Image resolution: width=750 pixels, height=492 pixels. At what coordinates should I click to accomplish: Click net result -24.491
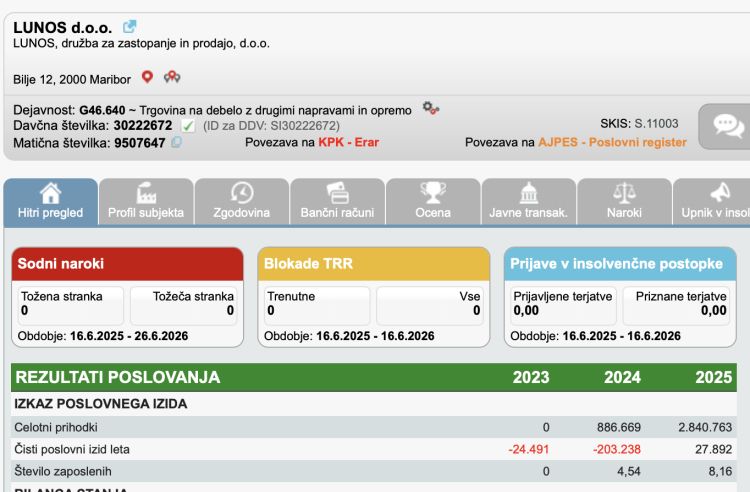529,449
